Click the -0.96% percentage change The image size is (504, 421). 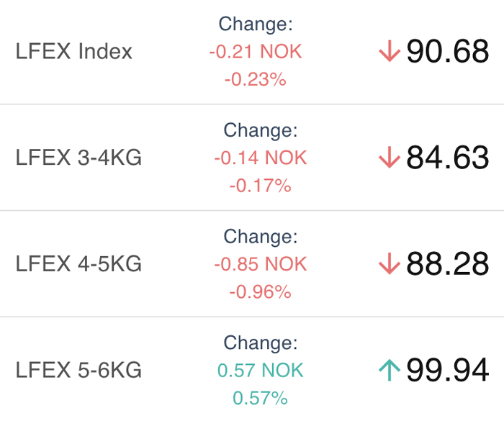click(x=260, y=291)
